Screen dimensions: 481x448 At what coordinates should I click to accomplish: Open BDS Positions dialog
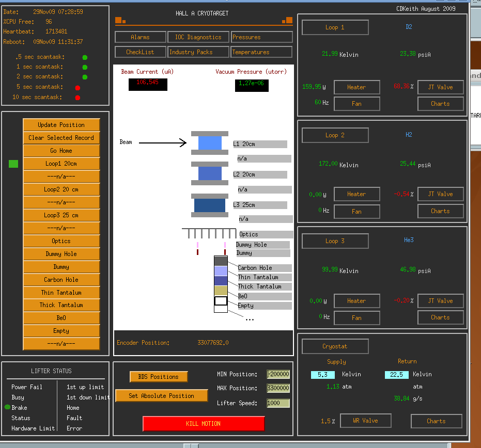click(x=159, y=377)
